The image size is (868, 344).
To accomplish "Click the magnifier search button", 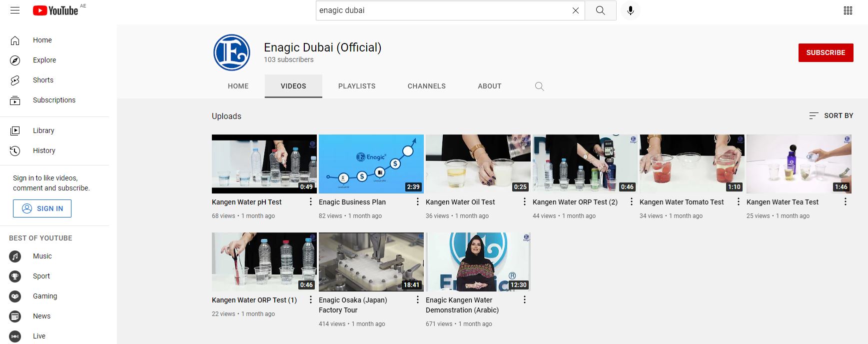I will point(600,10).
